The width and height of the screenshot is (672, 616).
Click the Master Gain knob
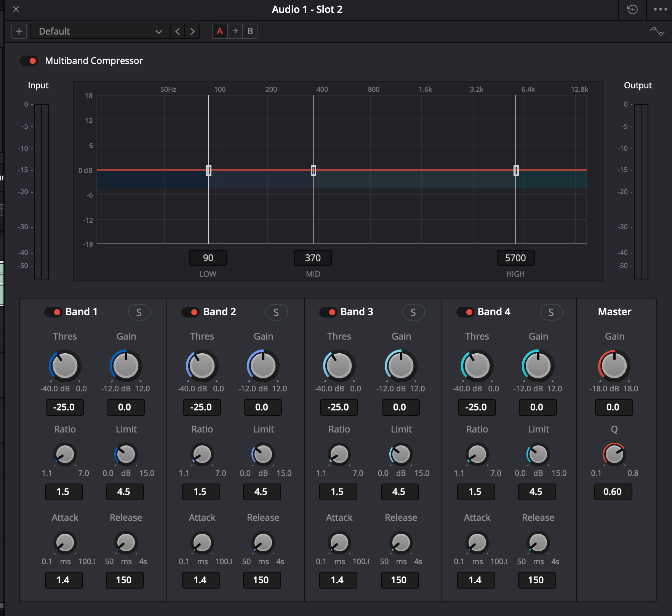[614, 366]
